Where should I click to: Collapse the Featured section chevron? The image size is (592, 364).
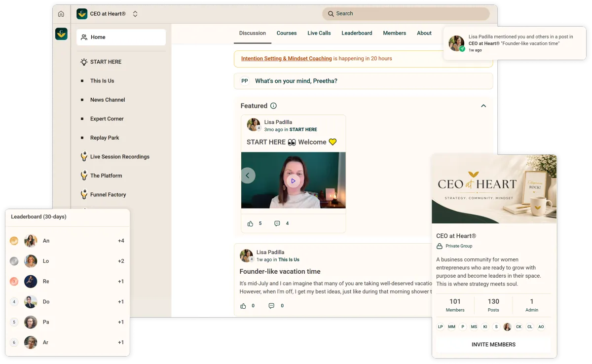coord(483,106)
